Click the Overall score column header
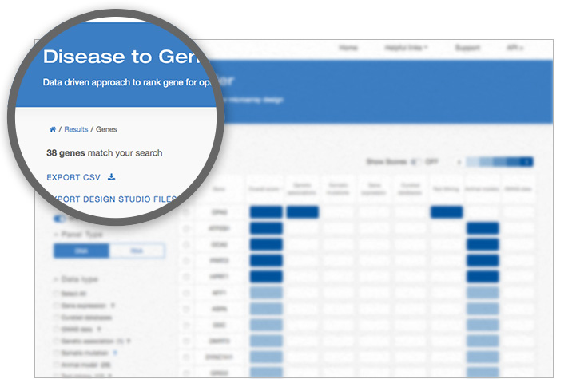 [x=265, y=189]
